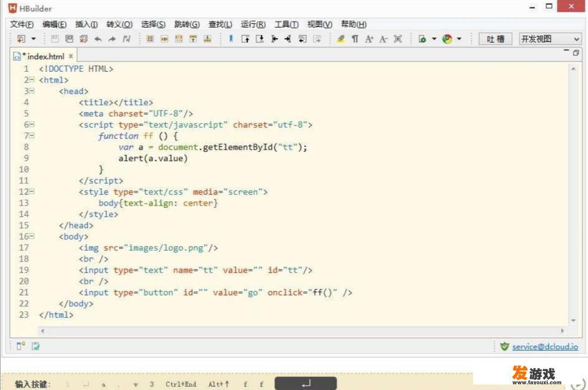Screen dimensions: 588x390
Task: Open the 工具(T) menu
Action: point(286,24)
